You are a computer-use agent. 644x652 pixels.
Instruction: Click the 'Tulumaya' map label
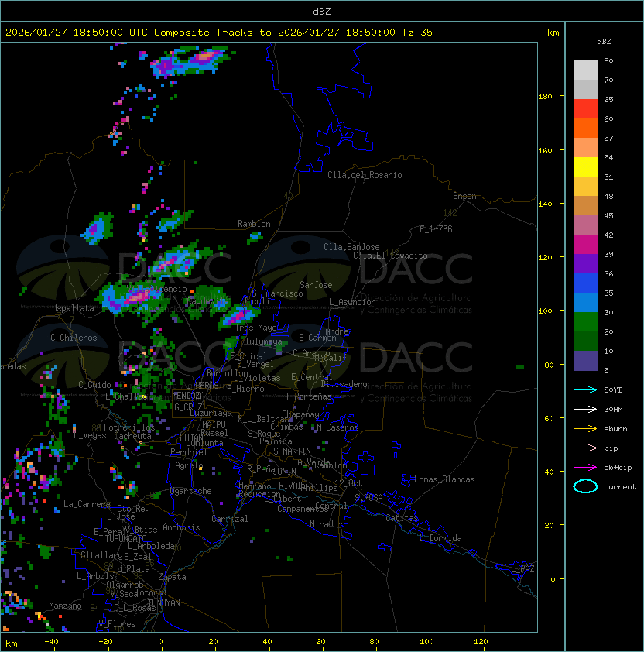click(x=264, y=341)
